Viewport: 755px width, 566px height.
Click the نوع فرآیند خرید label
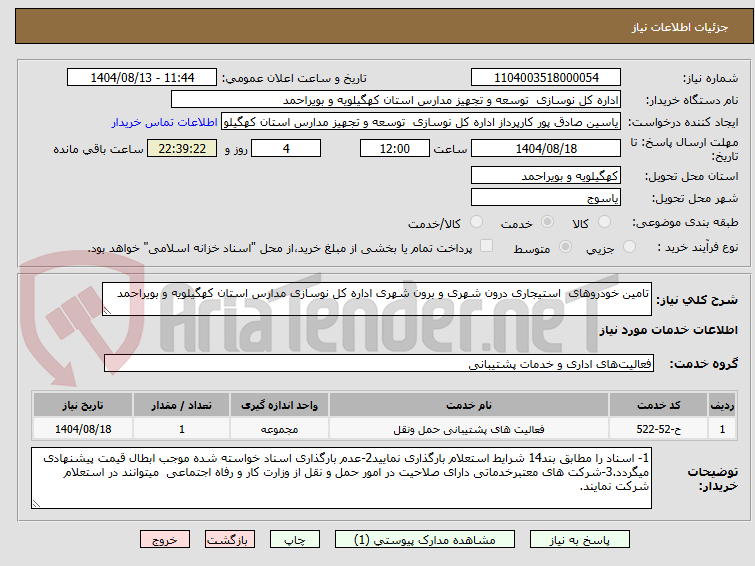[698, 247]
